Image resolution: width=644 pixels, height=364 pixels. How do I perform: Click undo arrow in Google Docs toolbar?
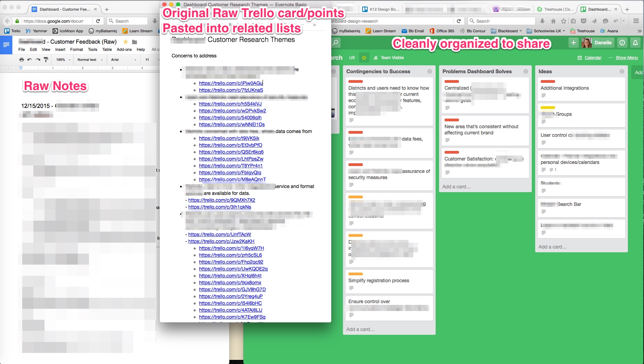click(30, 60)
